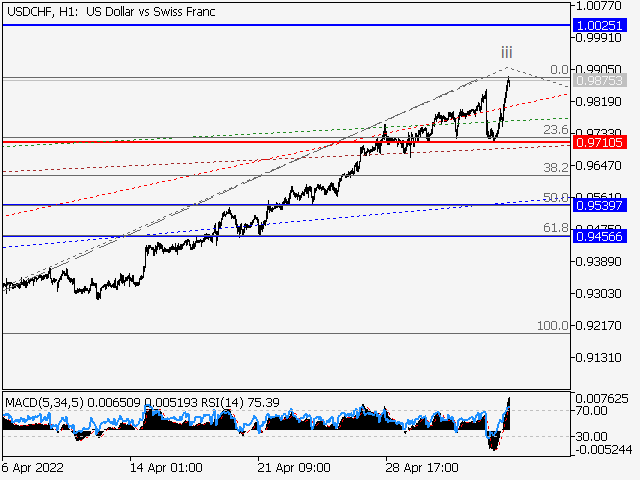
Task: Select the USDCHF, H1 chart title text
Action: tap(111, 12)
